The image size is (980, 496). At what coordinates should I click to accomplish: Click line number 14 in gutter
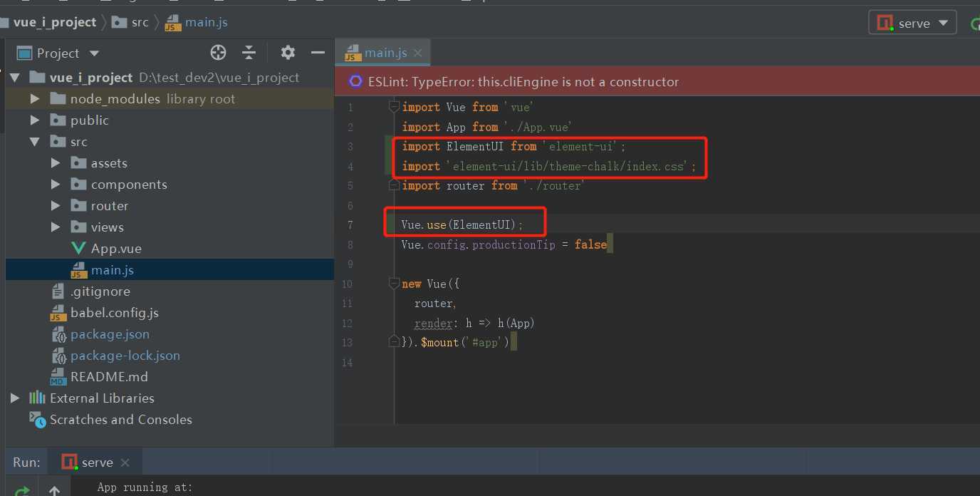click(347, 363)
